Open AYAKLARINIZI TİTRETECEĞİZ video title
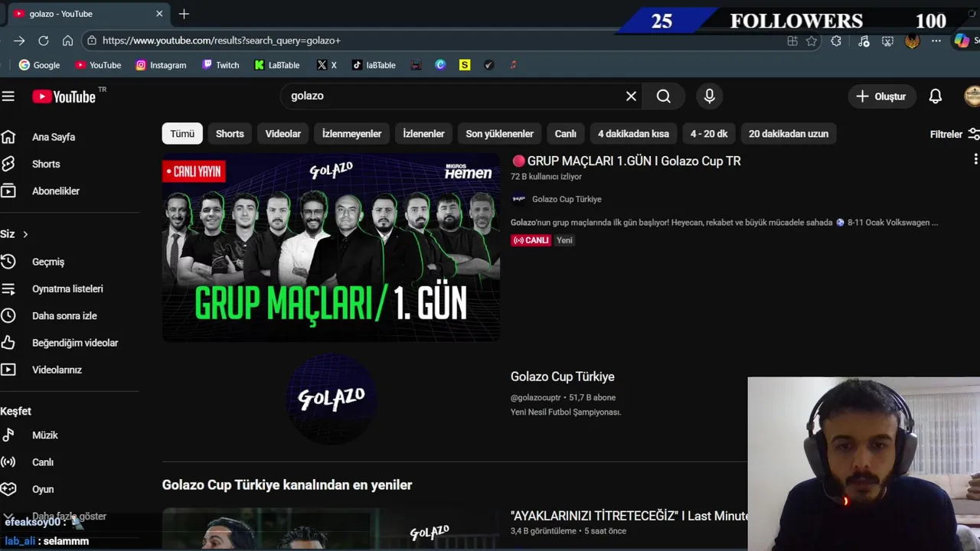 (629, 516)
